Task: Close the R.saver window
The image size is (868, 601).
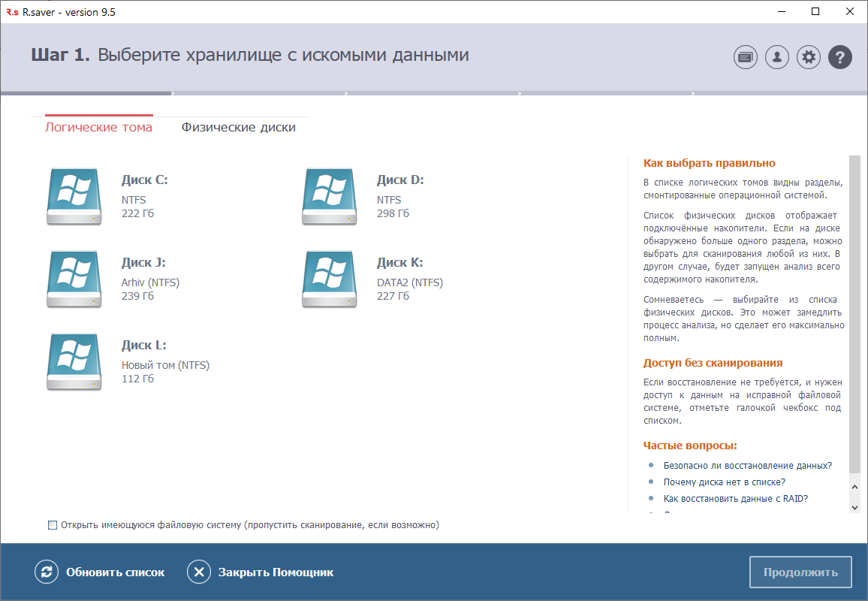Action: pos(850,11)
